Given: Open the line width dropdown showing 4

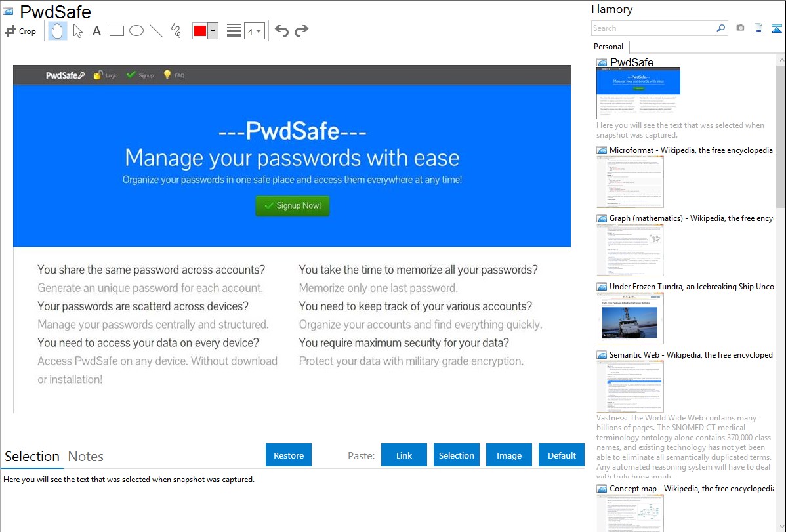Looking at the screenshot, I should pyautogui.click(x=255, y=31).
